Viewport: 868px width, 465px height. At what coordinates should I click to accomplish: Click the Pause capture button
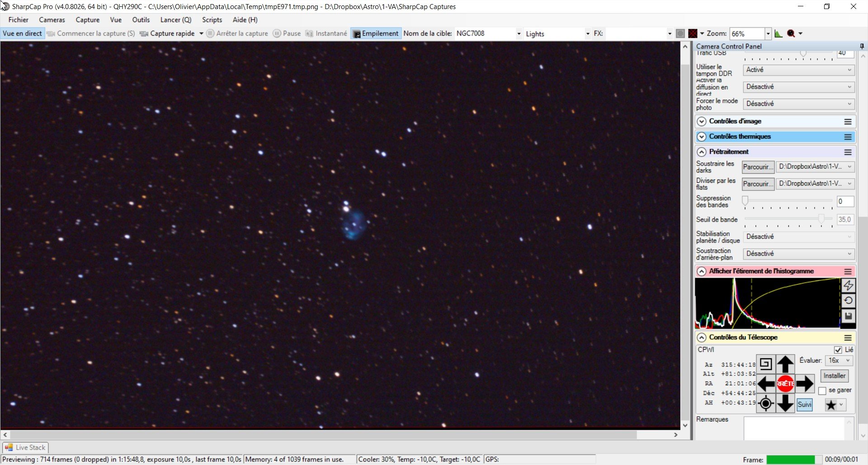point(287,33)
